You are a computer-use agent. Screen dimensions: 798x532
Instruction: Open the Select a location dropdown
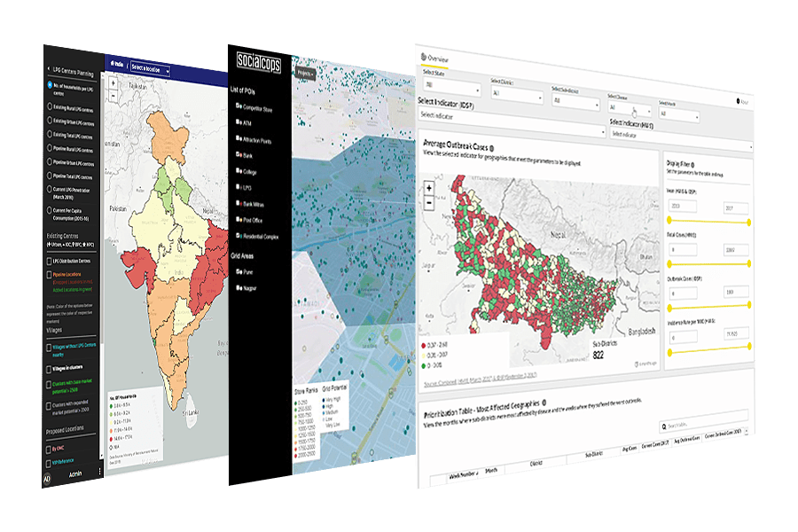pyautogui.click(x=149, y=67)
